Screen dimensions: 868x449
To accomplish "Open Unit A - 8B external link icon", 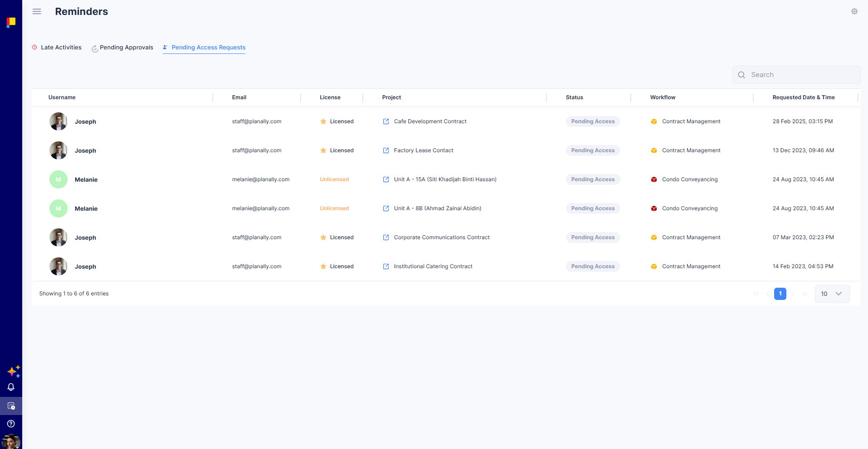I will pyautogui.click(x=386, y=208).
